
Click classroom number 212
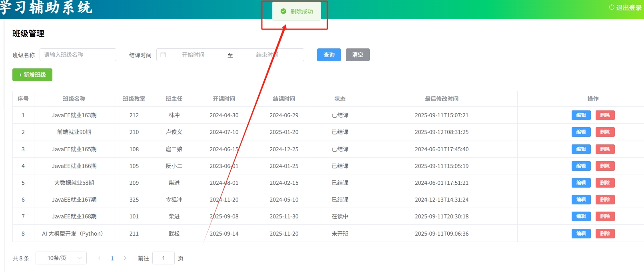pos(134,115)
